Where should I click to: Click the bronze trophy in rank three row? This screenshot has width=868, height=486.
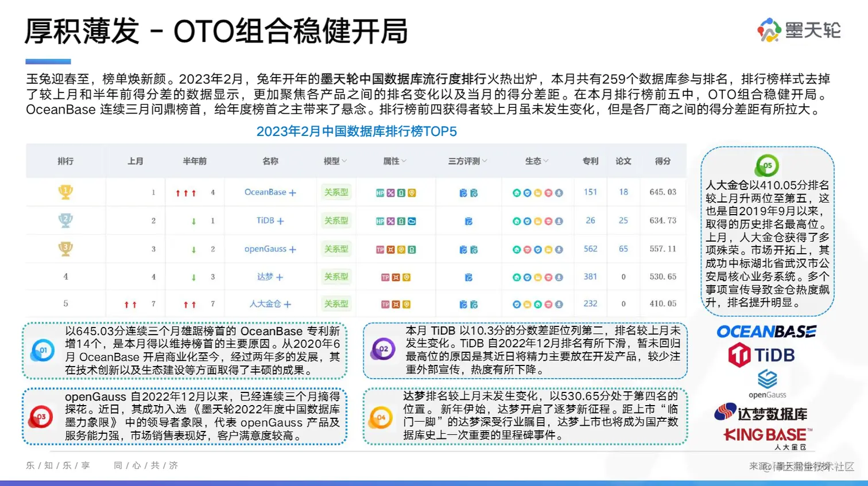[65, 248]
